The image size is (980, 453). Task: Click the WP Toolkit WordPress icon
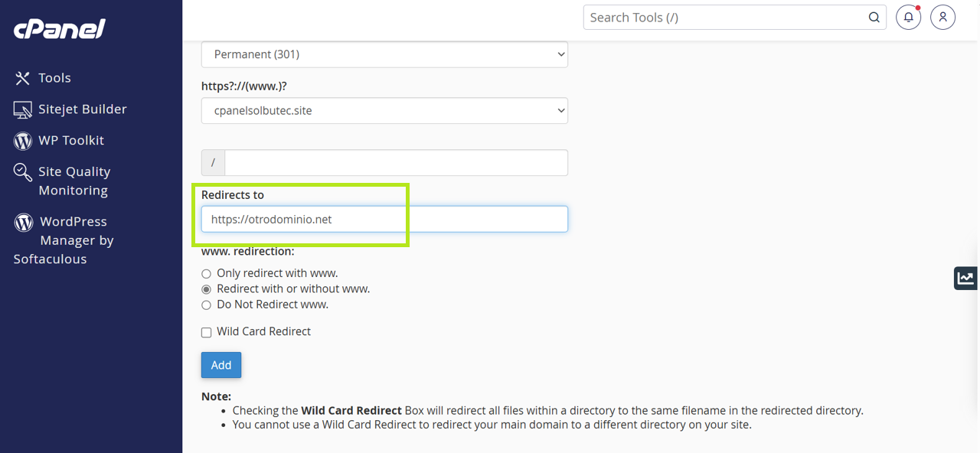tap(22, 141)
